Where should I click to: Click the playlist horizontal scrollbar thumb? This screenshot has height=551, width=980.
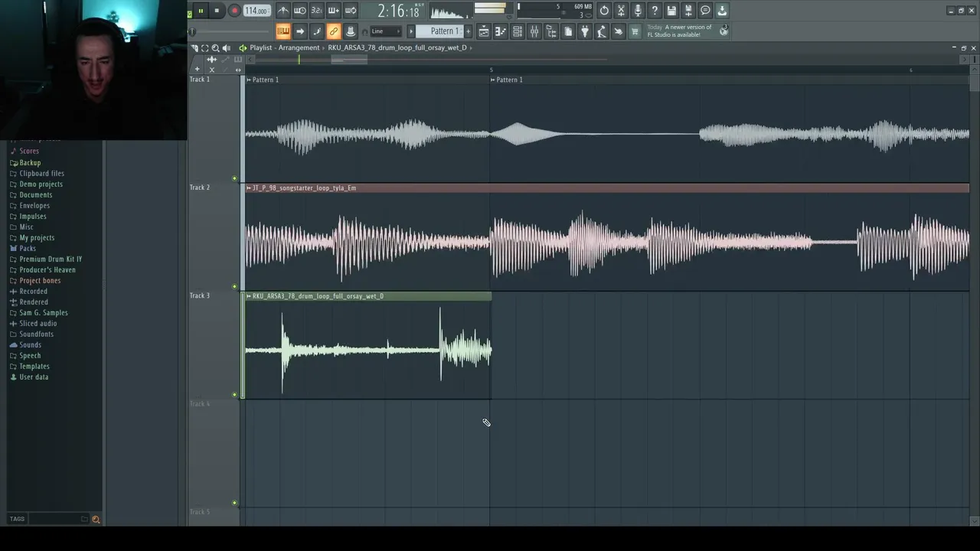[349, 59]
